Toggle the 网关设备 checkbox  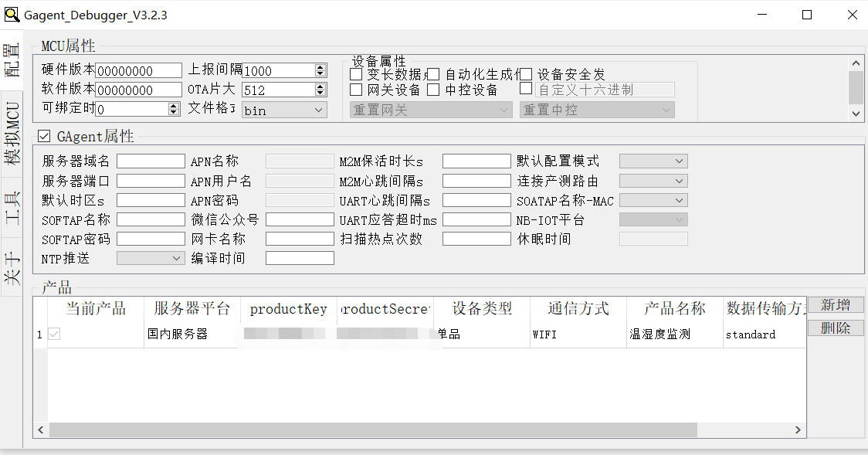point(355,90)
